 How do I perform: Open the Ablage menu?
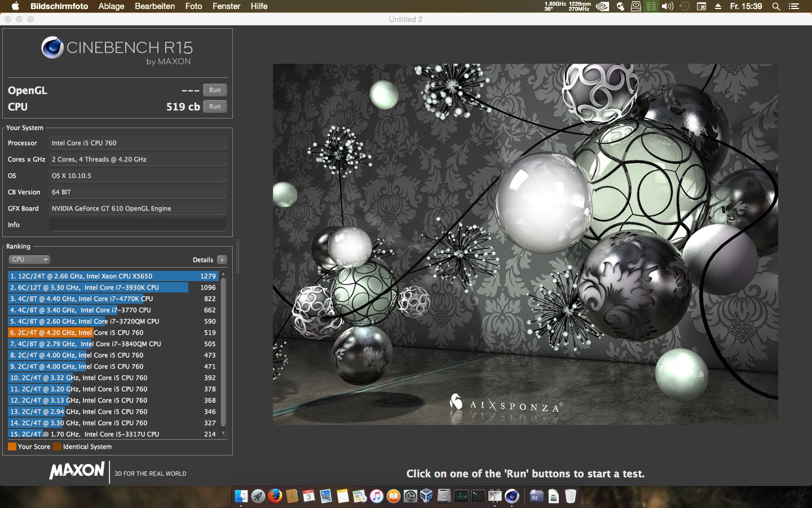point(111,6)
